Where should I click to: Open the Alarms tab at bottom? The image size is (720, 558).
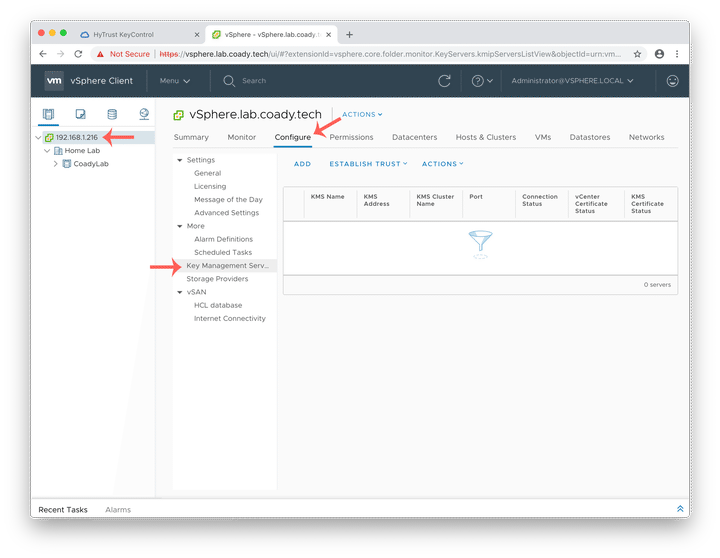(x=118, y=510)
